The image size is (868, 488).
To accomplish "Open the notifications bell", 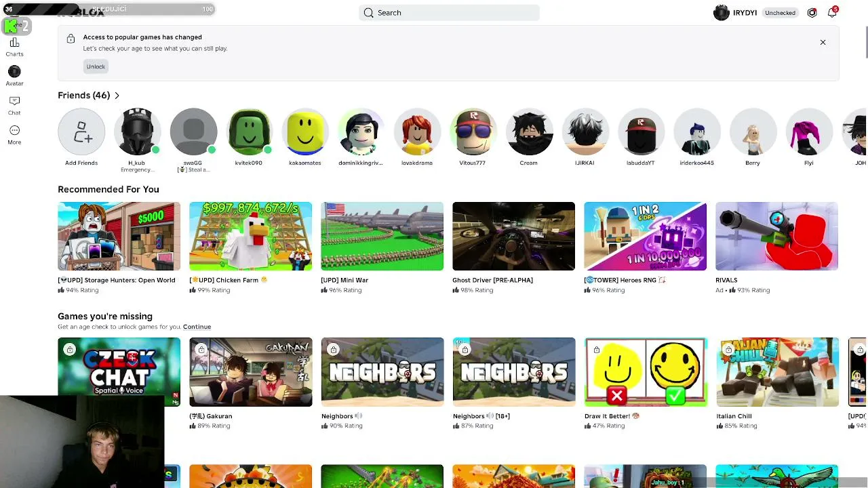I will coord(832,13).
